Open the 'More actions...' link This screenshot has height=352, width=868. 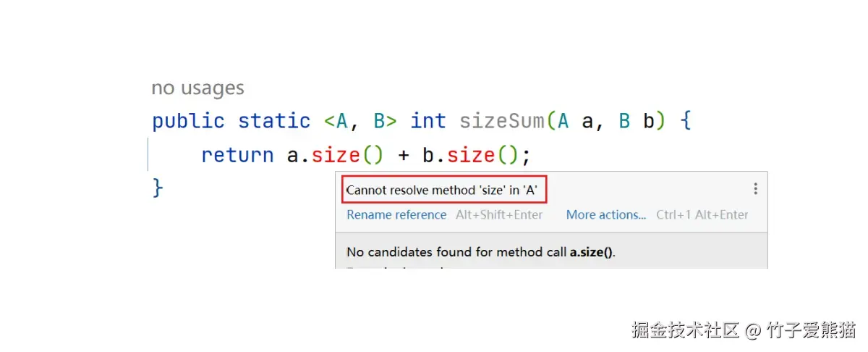tap(606, 214)
